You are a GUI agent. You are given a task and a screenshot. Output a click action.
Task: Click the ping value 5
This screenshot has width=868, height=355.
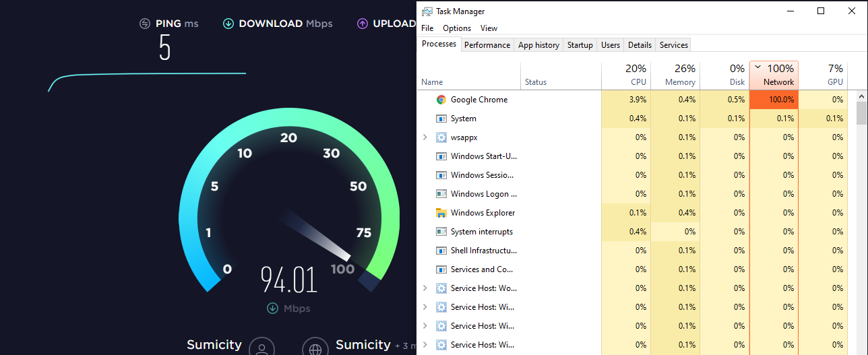[x=165, y=49]
